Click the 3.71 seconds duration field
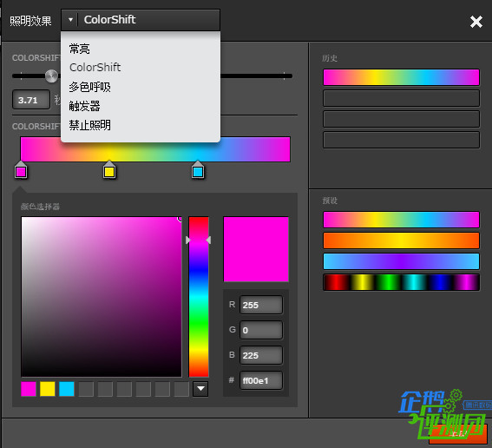Viewport: 492px width, 448px height. (31, 100)
